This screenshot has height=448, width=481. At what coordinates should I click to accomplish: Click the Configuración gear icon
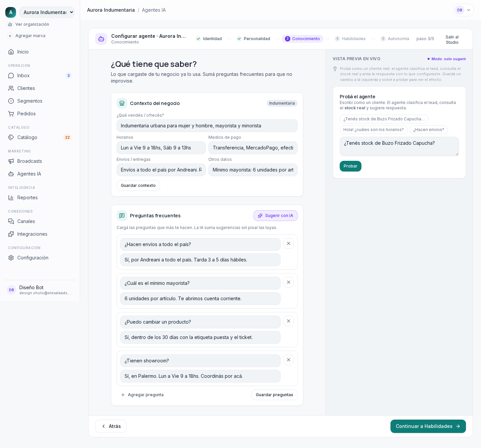click(x=11, y=258)
